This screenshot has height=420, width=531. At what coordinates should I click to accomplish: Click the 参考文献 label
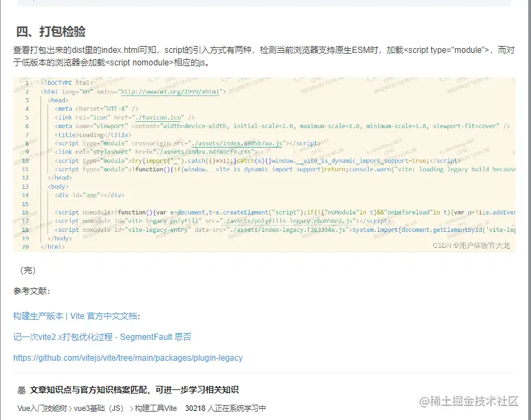click(x=31, y=291)
